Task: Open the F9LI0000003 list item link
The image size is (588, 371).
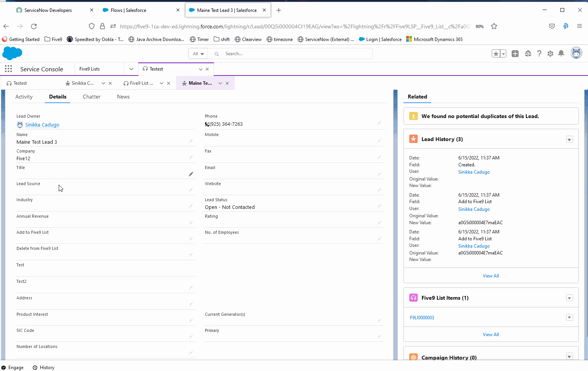Action: tap(422, 318)
